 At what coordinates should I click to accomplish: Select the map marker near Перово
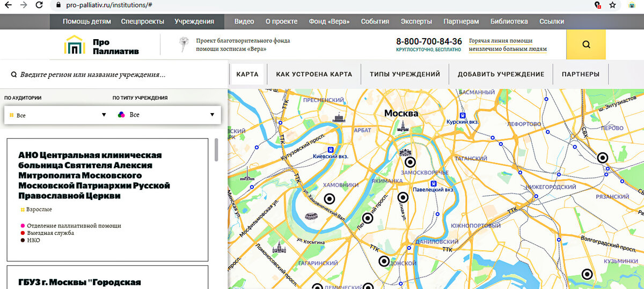603,158
